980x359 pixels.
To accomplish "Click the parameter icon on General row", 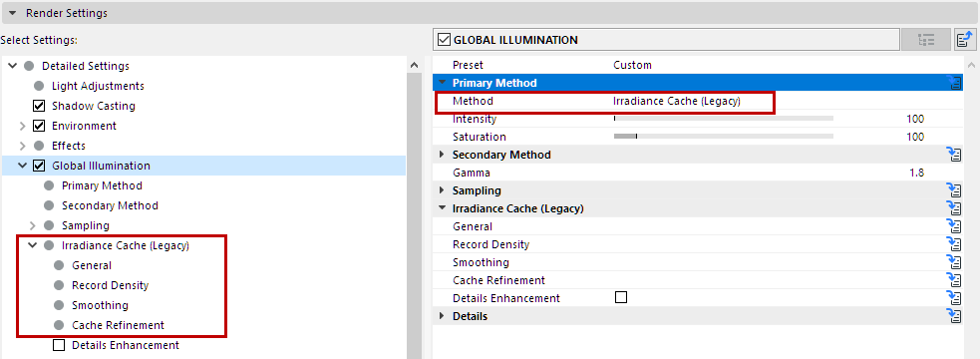I will pos(954,226).
